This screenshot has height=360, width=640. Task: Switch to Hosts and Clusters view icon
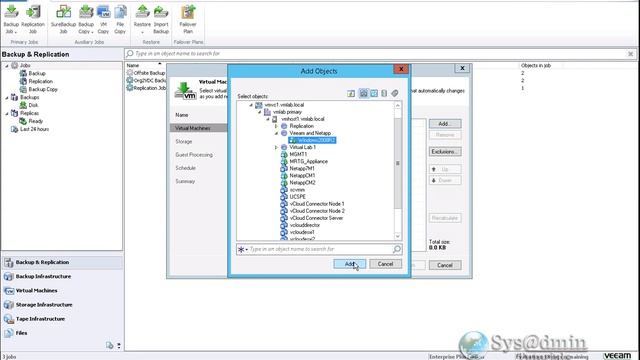pos(363,93)
